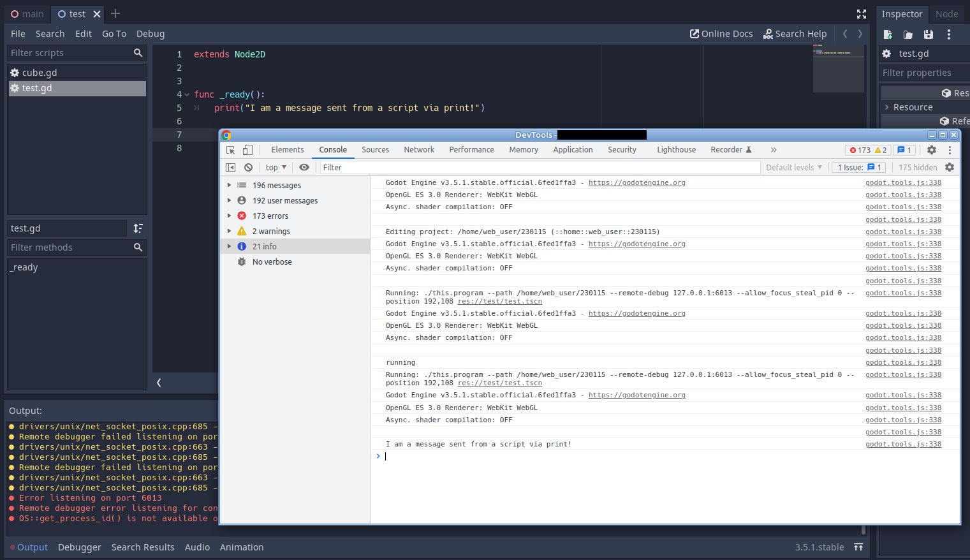This screenshot has height=560, width=970.
Task: Open the load resource folder icon
Action: (x=908, y=34)
